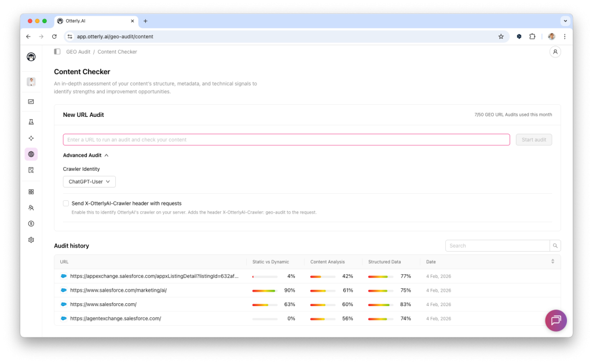Open the ChatGPT-User crawler identity dropdown
The image size is (593, 364).
tap(89, 182)
